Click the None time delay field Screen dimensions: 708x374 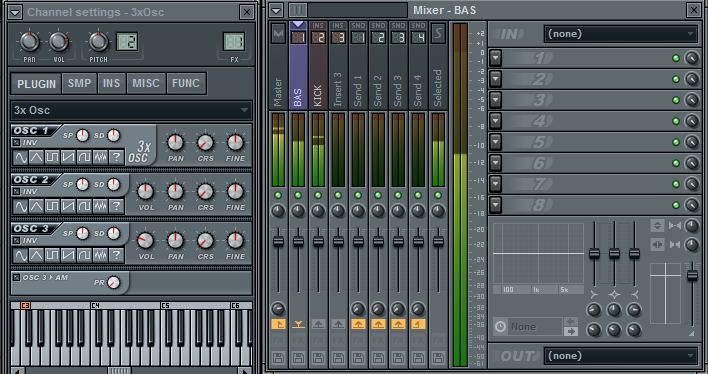pyautogui.click(x=536, y=326)
